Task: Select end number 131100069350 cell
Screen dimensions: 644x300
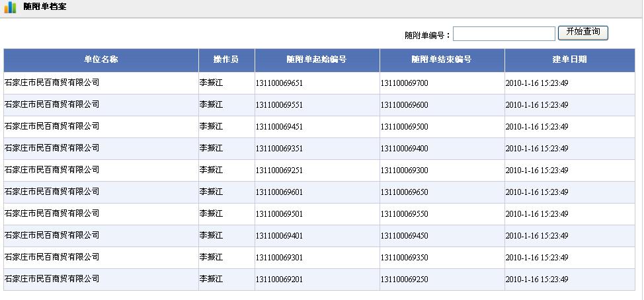Action: pos(404,258)
